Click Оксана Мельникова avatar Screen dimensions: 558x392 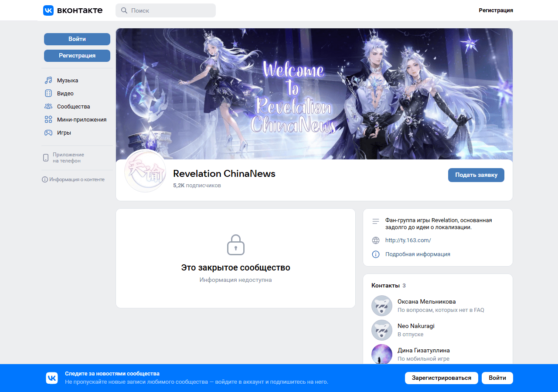[x=382, y=306]
